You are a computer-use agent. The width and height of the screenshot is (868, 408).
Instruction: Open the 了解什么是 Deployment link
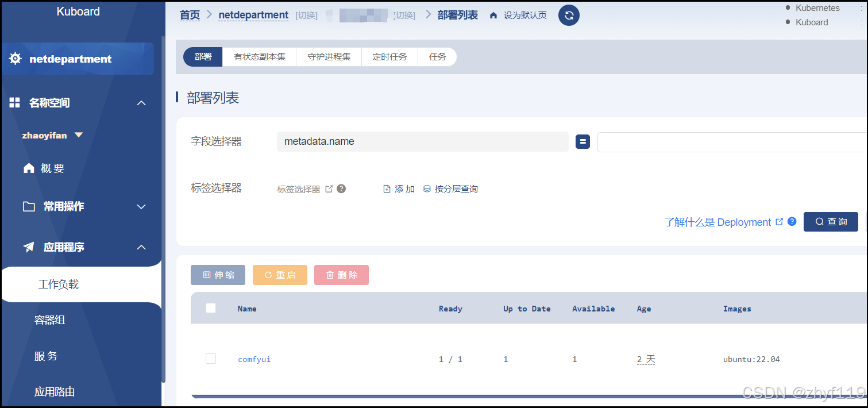pos(717,222)
